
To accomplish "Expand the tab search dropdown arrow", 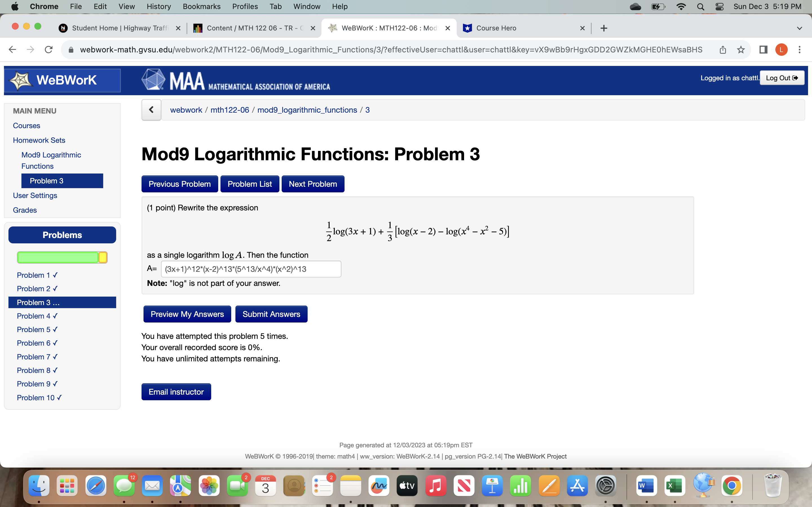I will click(x=799, y=28).
